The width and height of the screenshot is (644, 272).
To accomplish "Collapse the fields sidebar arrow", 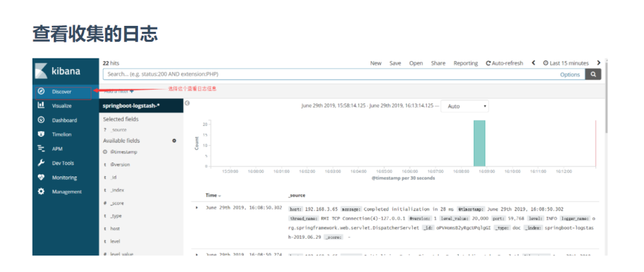I will pos(187,103).
